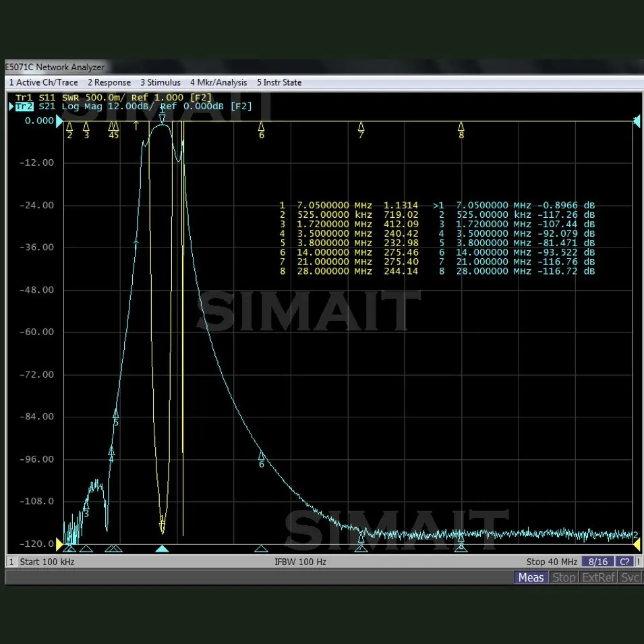Open the 1 Active Ch/Trace menu
This screenshot has width=644, height=644.
click(44, 82)
